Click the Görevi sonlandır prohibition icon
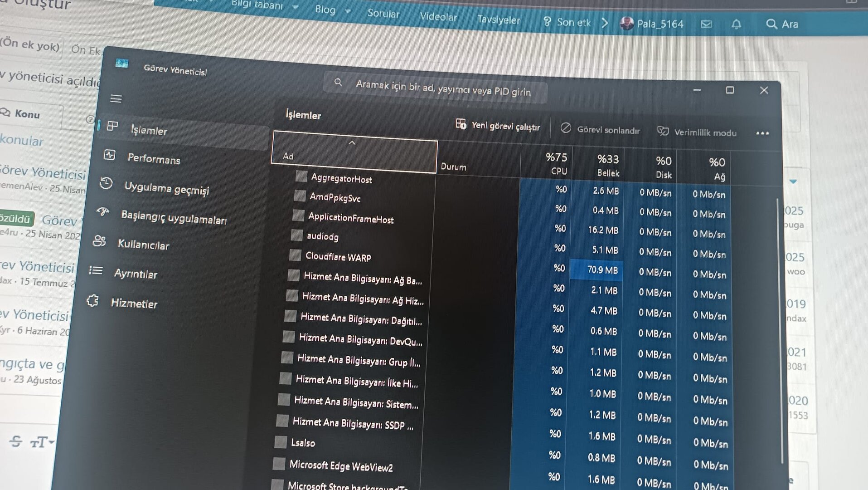The image size is (868, 490). pyautogui.click(x=566, y=128)
